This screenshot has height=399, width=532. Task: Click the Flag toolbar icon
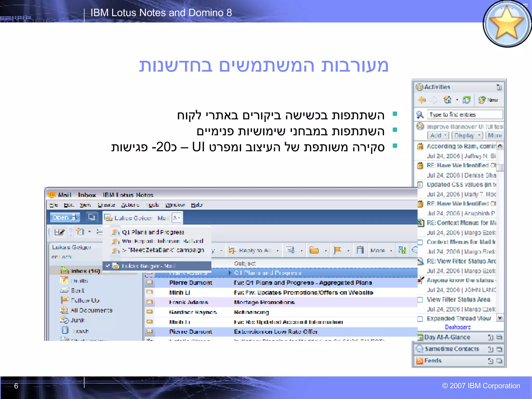[337, 250]
